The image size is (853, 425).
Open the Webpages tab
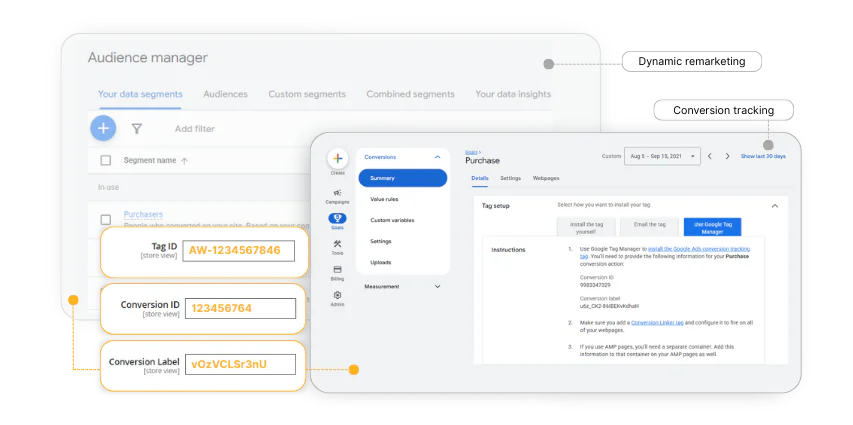[546, 178]
